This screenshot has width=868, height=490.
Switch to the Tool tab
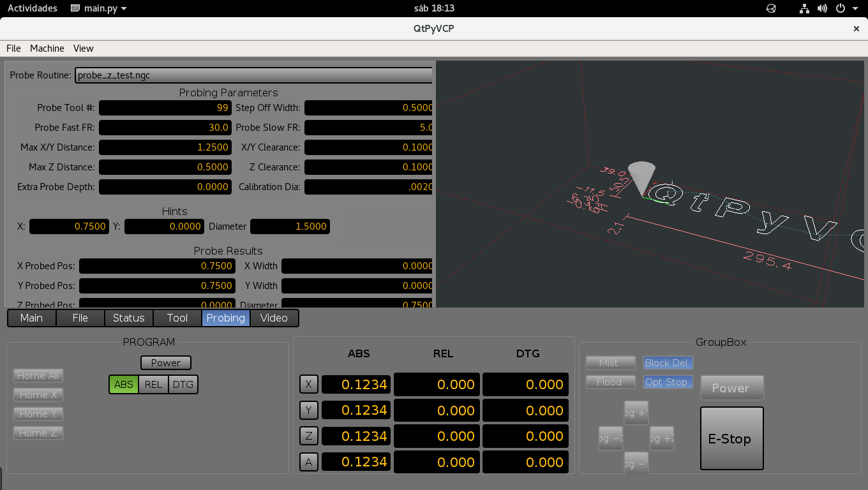tap(177, 318)
